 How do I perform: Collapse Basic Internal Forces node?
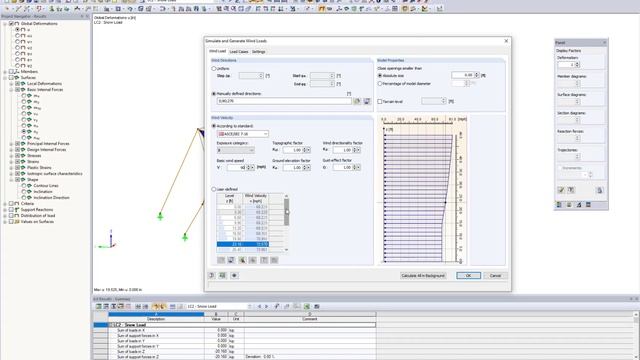coord(11,89)
